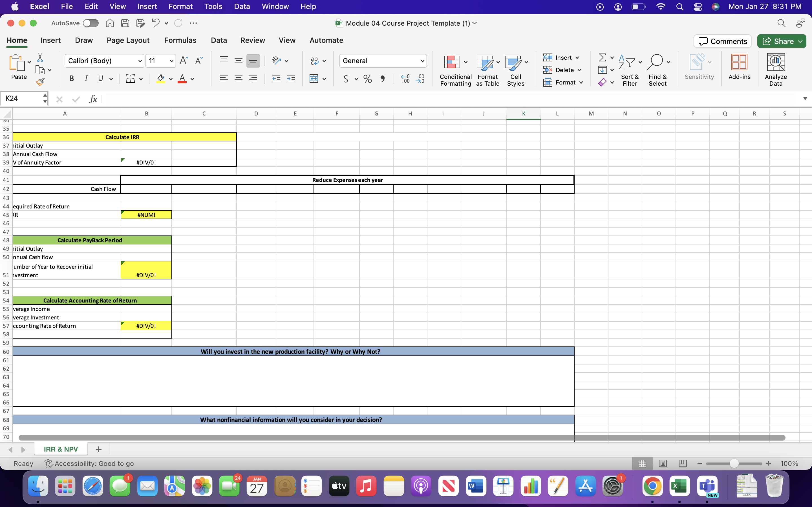Click the AutoSum sigma icon

pos(602,57)
